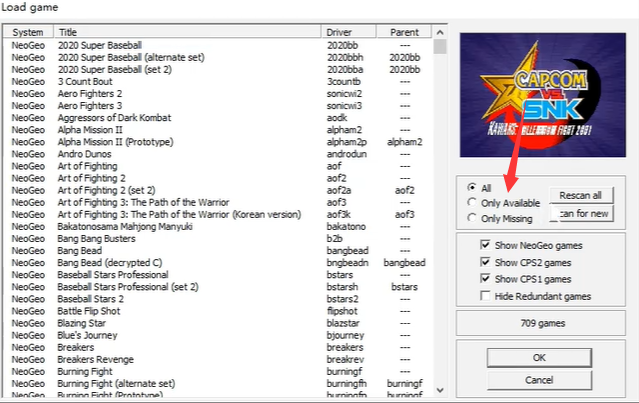Click the up arrow of list scrollbar
This screenshot has height=403, width=639.
point(440,45)
